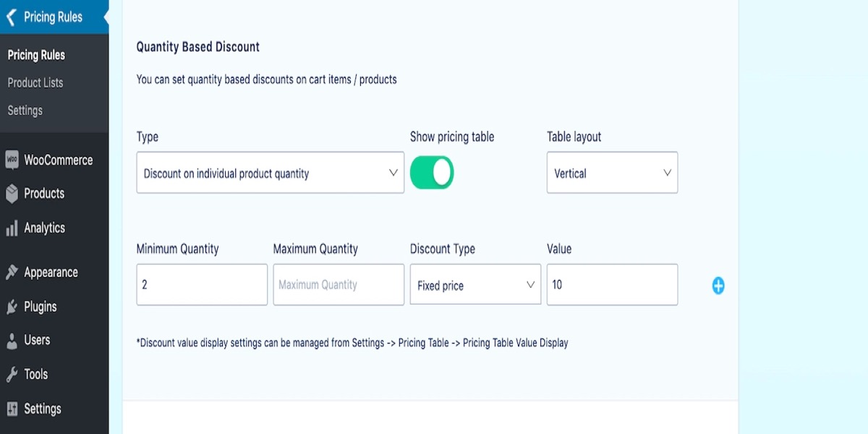Click into the Minimum Quantity field
868x434 pixels.
(202, 285)
